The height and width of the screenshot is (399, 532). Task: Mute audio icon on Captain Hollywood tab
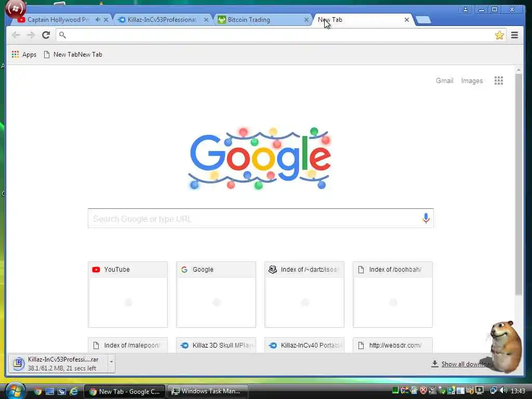point(98,20)
